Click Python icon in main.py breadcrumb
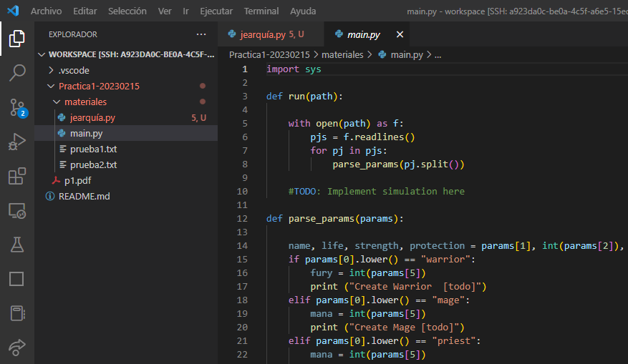 point(382,54)
